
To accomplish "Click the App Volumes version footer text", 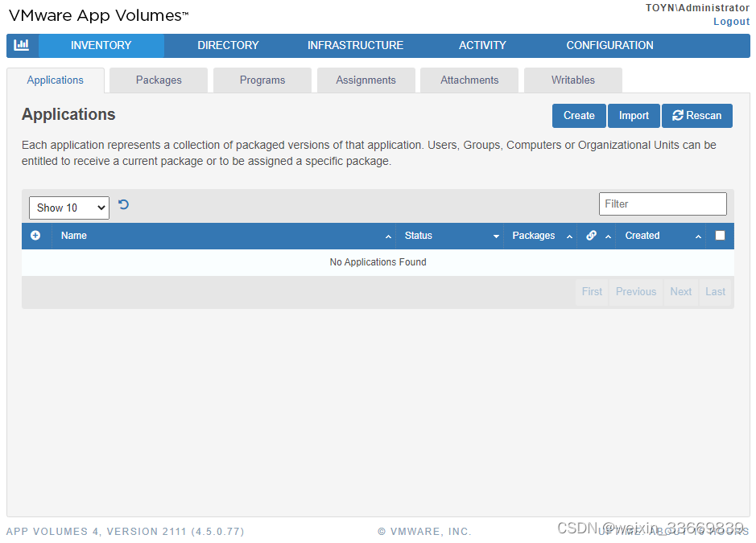I will coord(126,532).
